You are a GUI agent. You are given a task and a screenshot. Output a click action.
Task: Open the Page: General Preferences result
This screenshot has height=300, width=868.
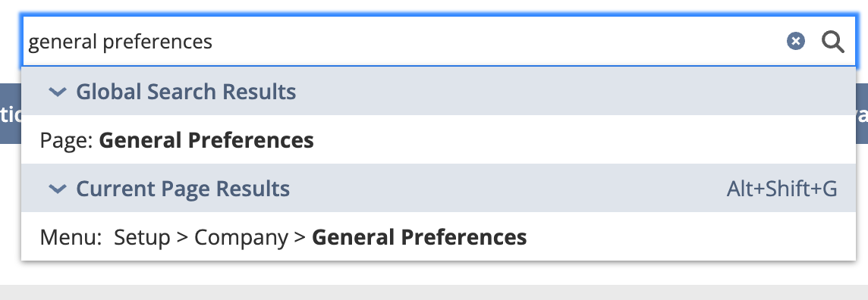click(x=439, y=140)
